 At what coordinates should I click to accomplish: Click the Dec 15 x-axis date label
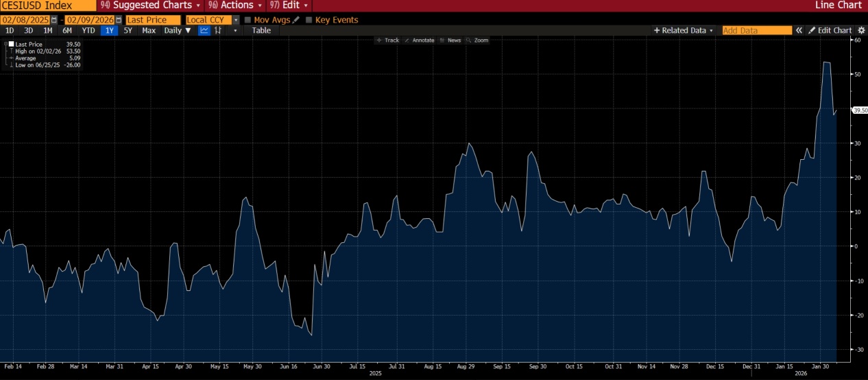[714, 367]
